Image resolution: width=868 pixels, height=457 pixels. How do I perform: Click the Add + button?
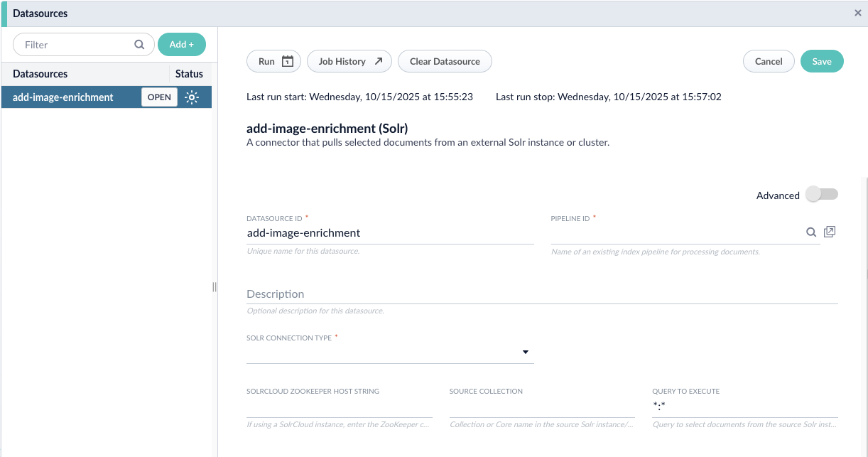(x=182, y=44)
